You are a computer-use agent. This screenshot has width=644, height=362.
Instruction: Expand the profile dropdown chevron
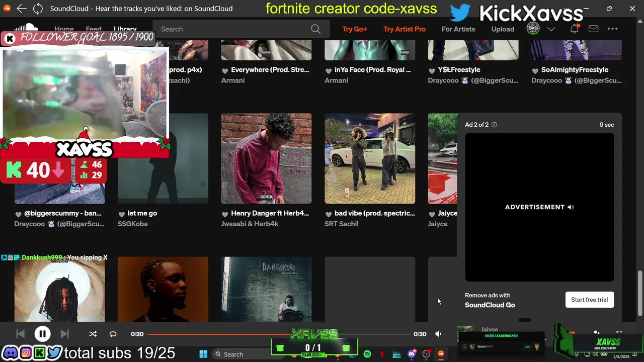(x=551, y=29)
